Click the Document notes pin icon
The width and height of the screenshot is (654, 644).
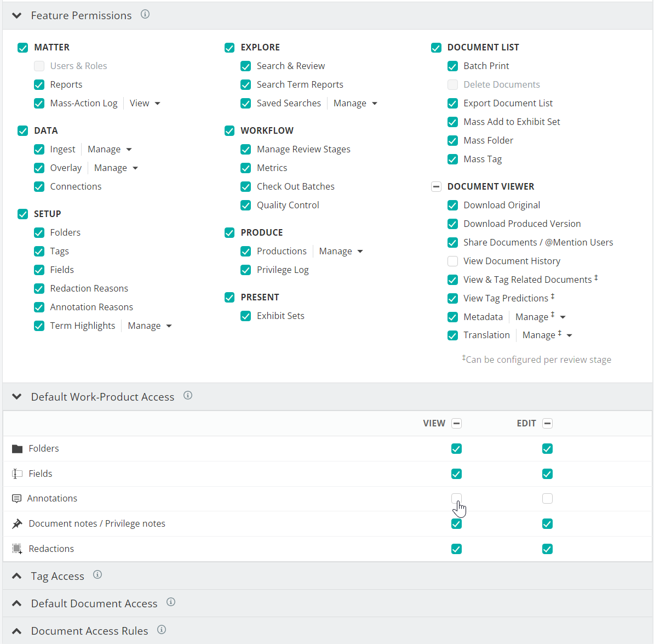pyautogui.click(x=17, y=524)
